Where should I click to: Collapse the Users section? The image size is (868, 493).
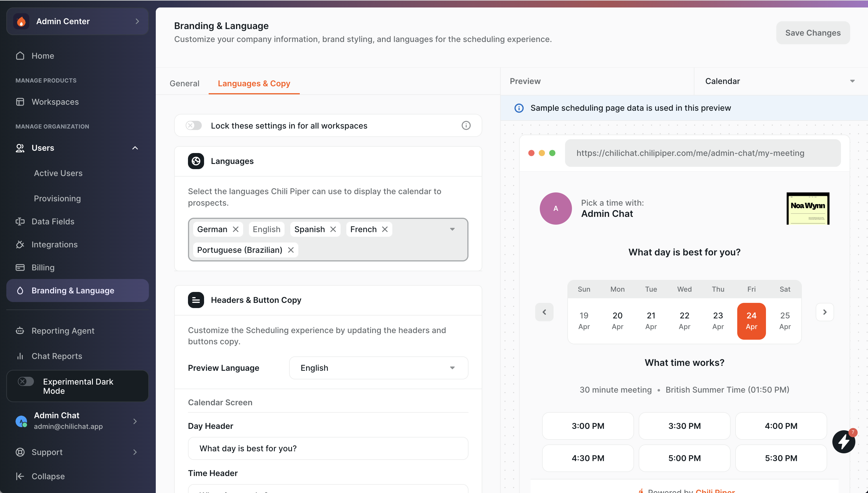135,148
